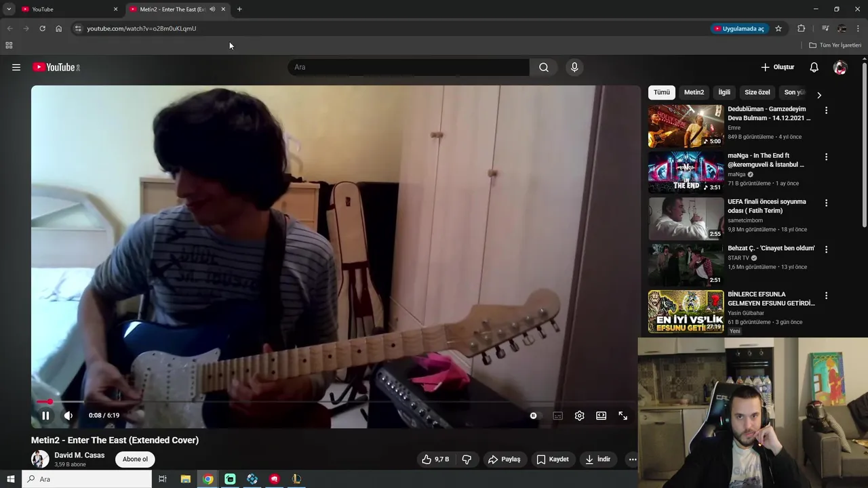This screenshot has width=868, height=488.
Task: Switch to theater mode view
Action: click(601, 415)
